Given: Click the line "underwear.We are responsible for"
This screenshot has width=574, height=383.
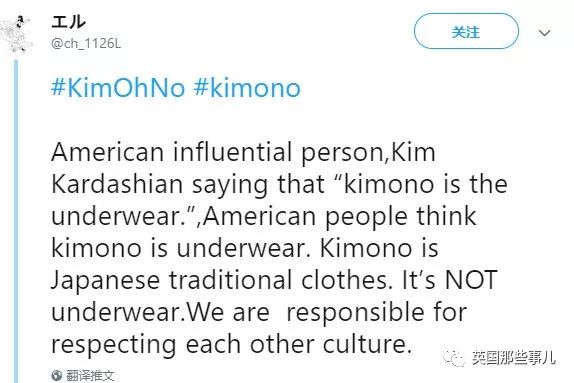Looking at the screenshot, I should click(x=259, y=313).
